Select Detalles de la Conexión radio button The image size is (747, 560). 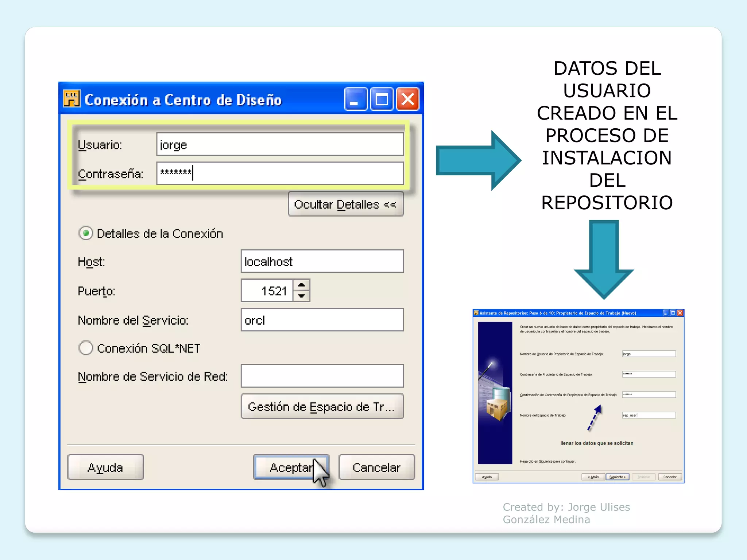[x=86, y=233]
